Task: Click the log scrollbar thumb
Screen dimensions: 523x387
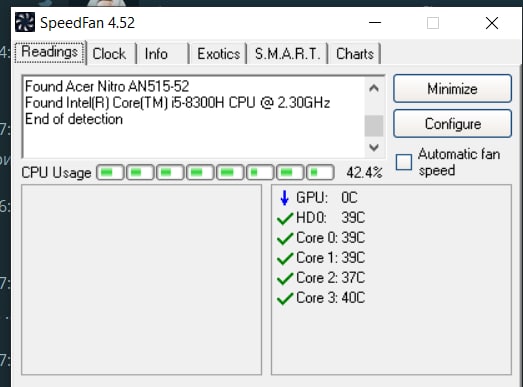Action: [374, 126]
